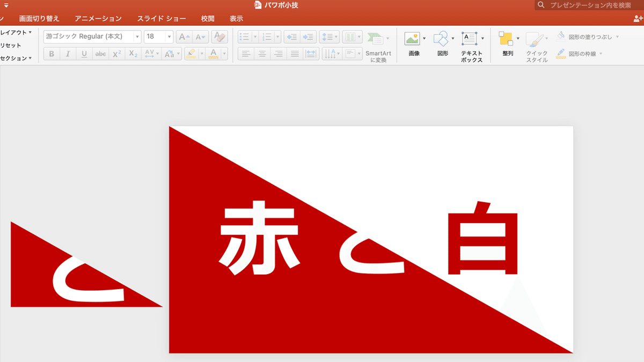
Task: Click the character spacing icon
Action: coord(150,54)
